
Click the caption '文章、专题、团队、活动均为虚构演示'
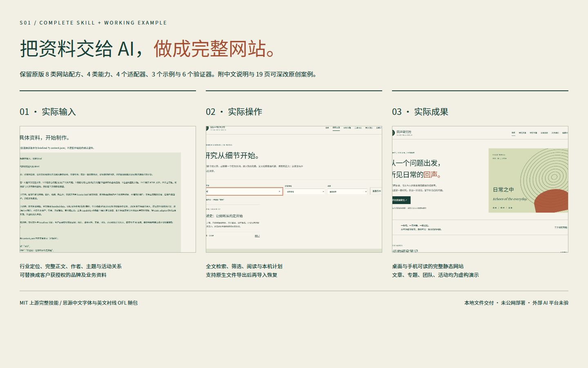tap(435, 275)
